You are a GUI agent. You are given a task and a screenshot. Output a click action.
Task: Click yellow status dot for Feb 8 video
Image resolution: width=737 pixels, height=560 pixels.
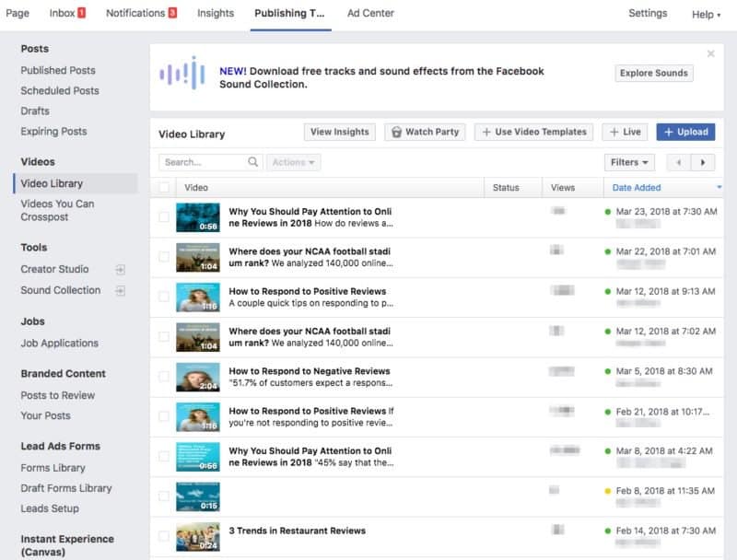click(x=608, y=491)
